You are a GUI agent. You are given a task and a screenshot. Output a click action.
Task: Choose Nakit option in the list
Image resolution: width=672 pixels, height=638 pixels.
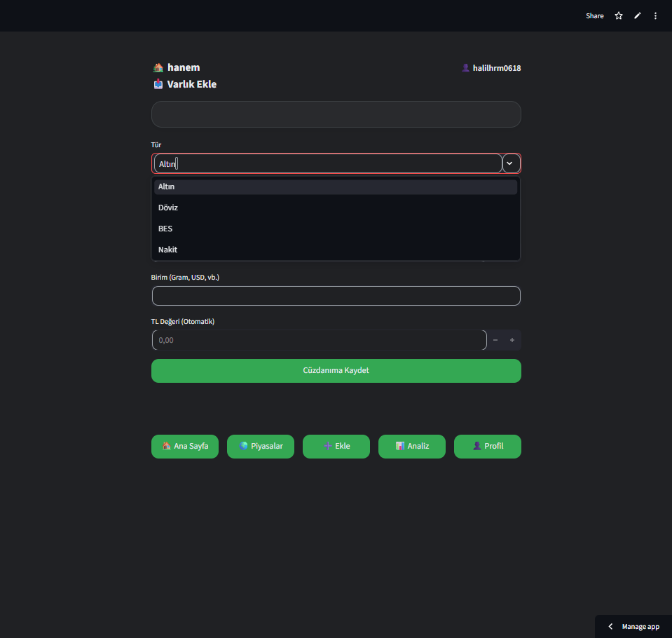coord(336,250)
